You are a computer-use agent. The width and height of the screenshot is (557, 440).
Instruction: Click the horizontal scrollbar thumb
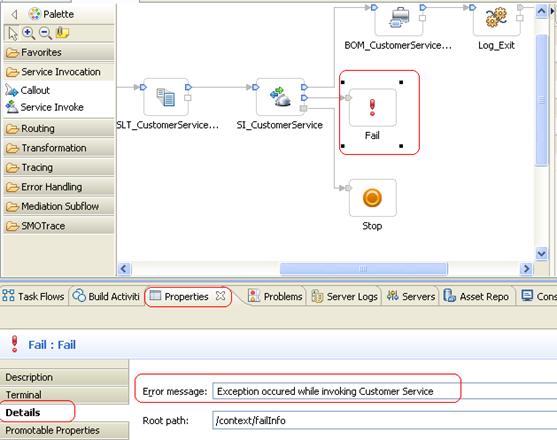click(363, 268)
